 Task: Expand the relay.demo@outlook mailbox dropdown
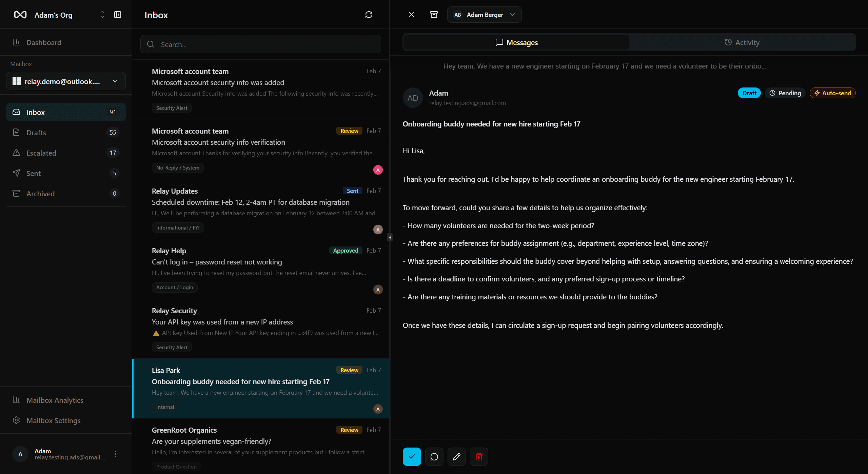pyautogui.click(x=115, y=81)
